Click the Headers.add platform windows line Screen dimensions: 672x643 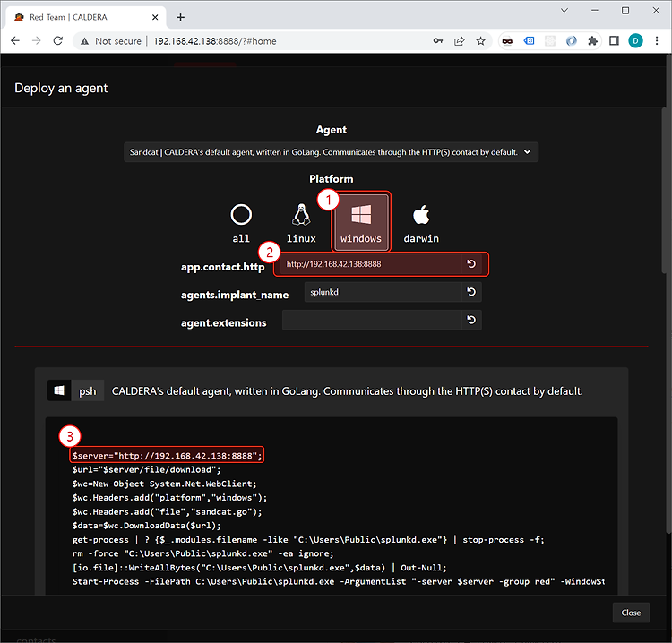(x=169, y=497)
